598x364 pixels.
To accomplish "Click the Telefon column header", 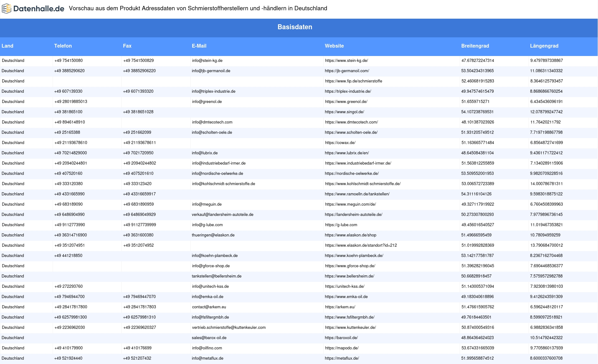I will coord(63,46).
